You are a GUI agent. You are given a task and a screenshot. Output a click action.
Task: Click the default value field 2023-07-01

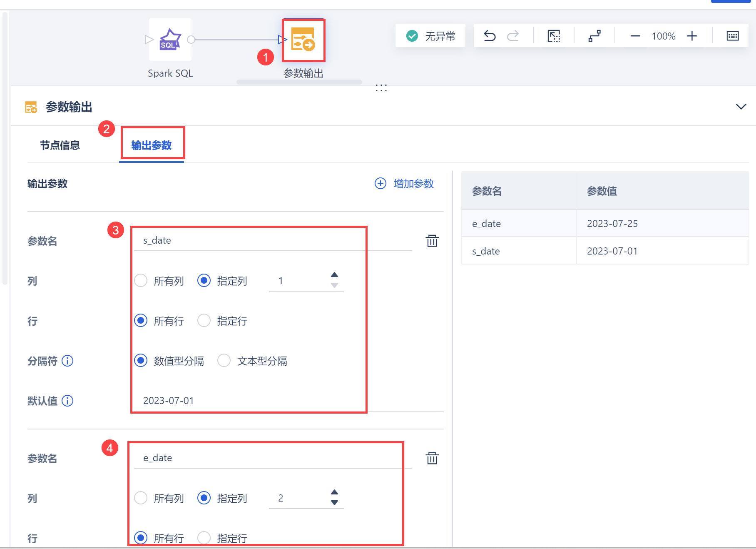[289, 401]
